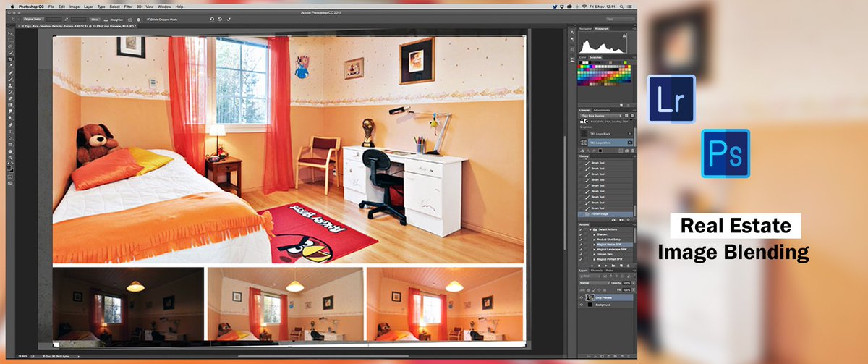Select the Eraser tool

tap(11, 98)
